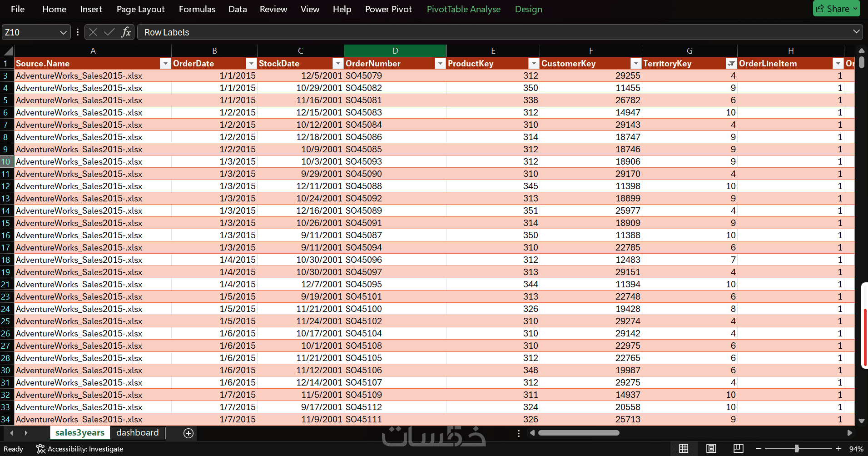This screenshot has width=868, height=456.
Task: Open the Review tab
Action: (273, 9)
